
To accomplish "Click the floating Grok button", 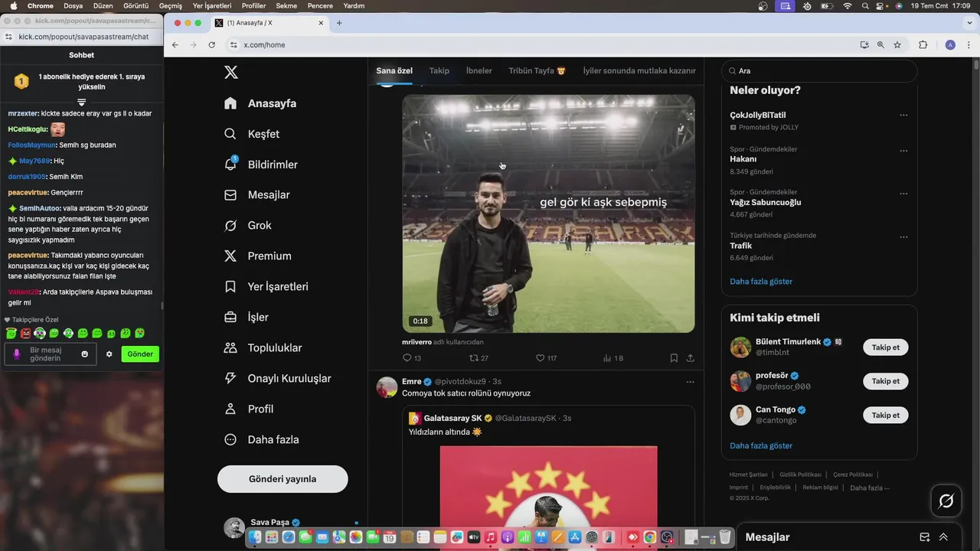I will pos(946,501).
